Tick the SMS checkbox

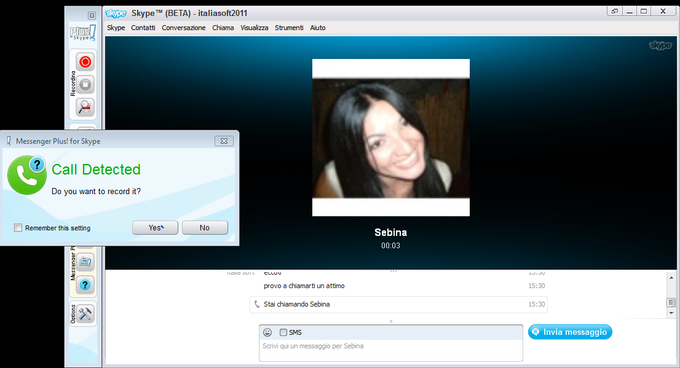coord(283,332)
